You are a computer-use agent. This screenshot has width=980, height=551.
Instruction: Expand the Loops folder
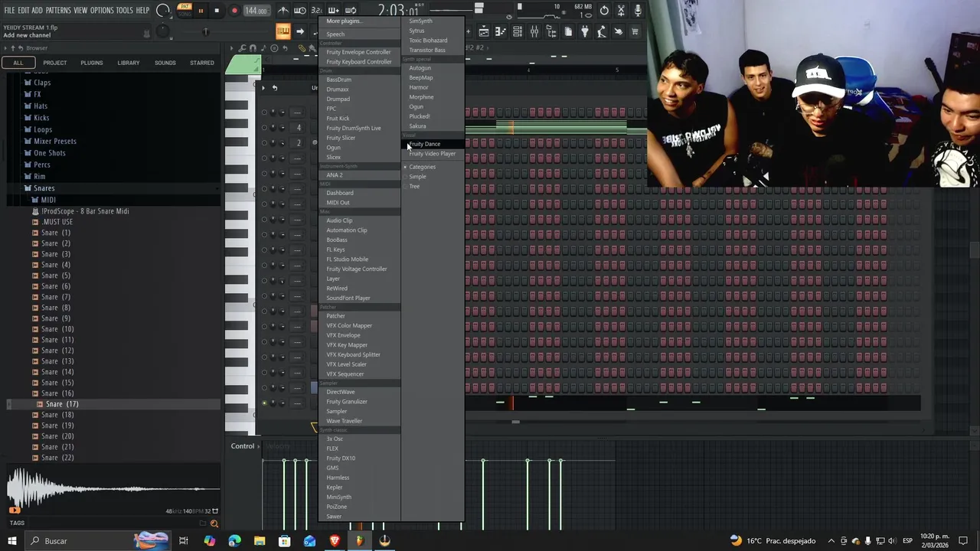coord(43,129)
